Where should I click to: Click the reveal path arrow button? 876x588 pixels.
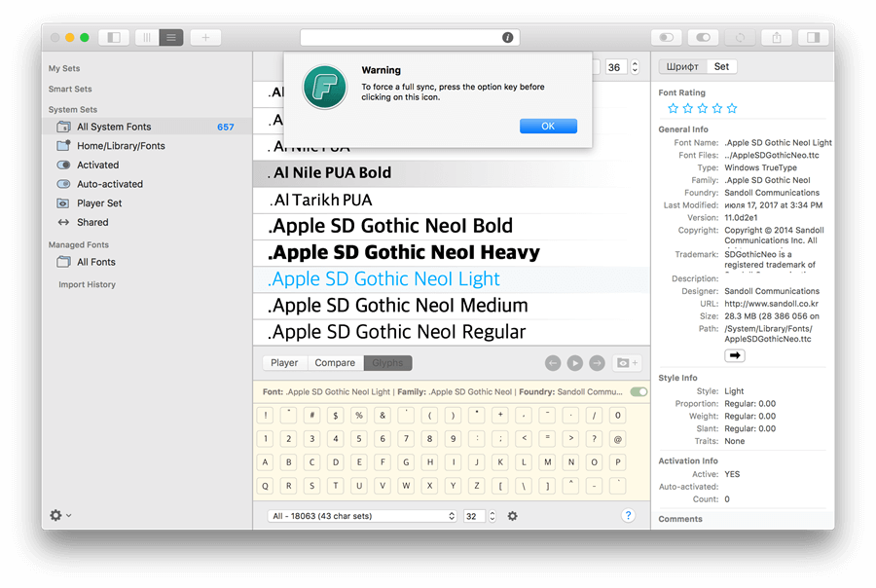tap(735, 355)
